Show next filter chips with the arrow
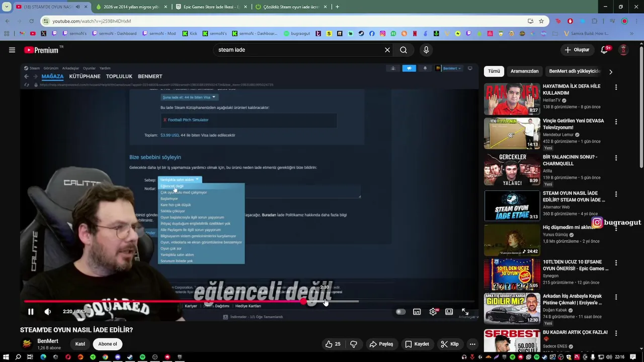This screenshot has width=644, height=362. pyautogui.click(x=611, y=72)
